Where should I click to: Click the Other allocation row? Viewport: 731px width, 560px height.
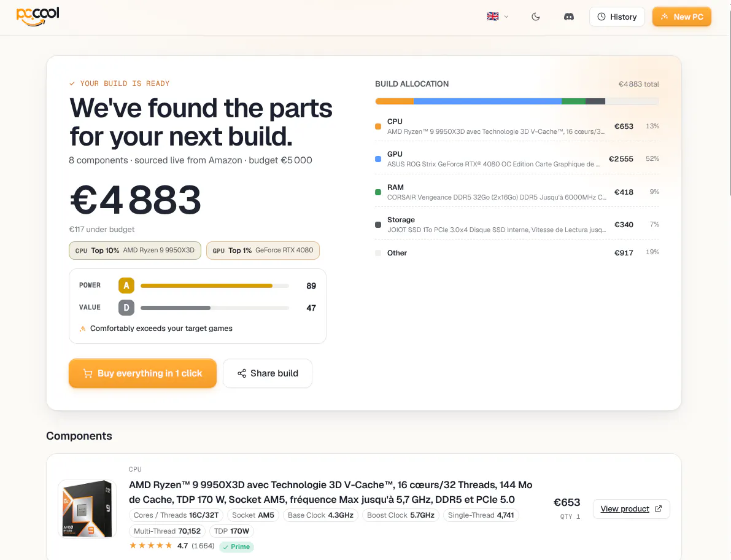[x=517, y=253]
